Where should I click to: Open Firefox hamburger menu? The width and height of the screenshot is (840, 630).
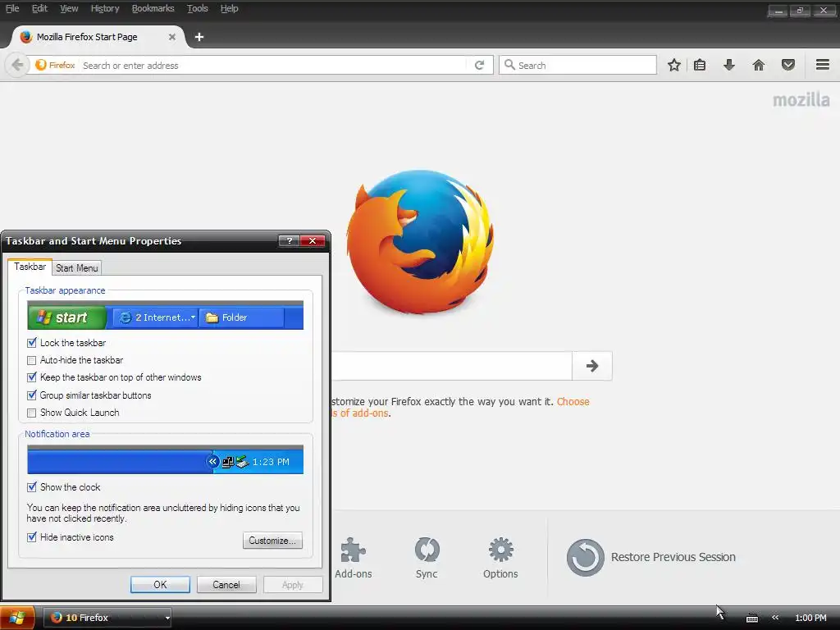pos(823,66)
